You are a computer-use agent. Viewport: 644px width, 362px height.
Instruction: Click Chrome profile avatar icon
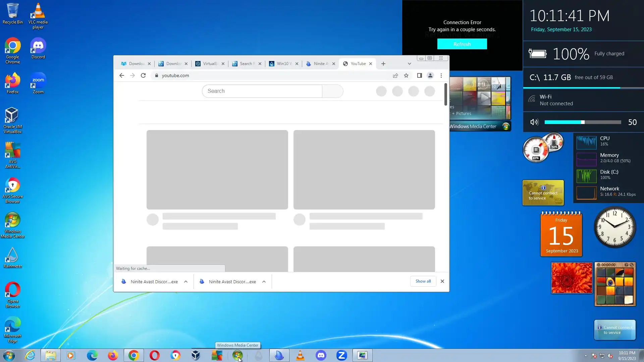pyautogui.click(x=430, y=75)
